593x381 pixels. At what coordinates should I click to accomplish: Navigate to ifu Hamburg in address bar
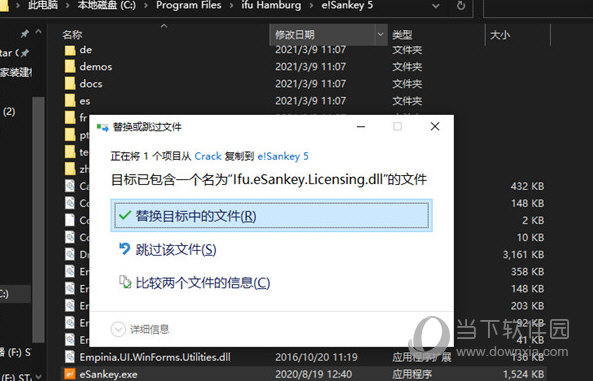(272, 6)
